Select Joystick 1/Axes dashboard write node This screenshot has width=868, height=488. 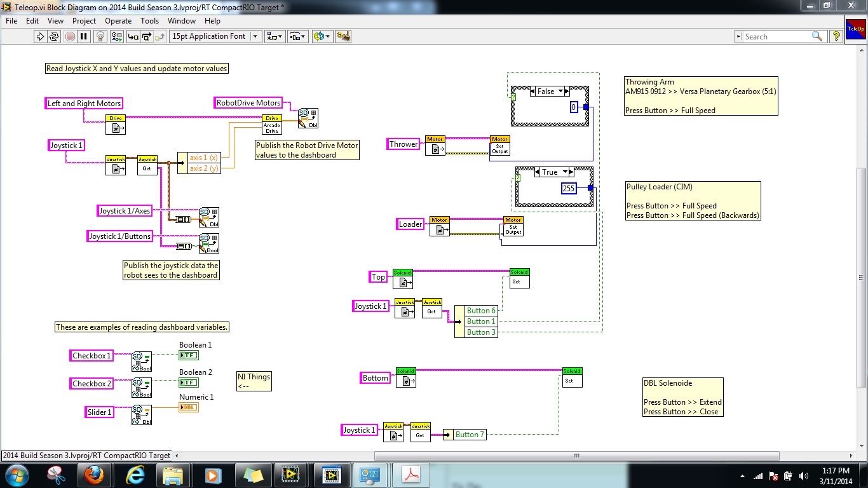(x=209, y=217)
